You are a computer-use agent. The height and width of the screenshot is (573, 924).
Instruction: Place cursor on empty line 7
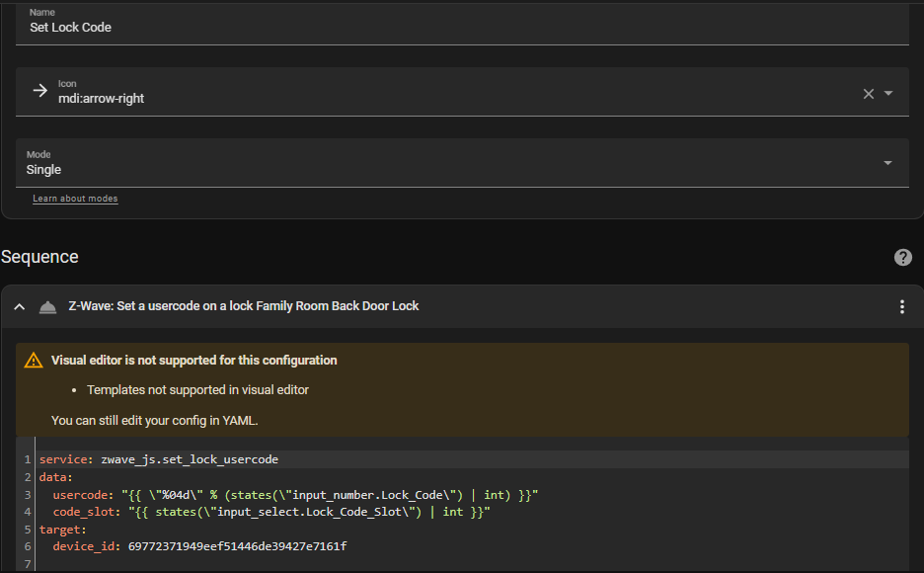click(197, 564)
